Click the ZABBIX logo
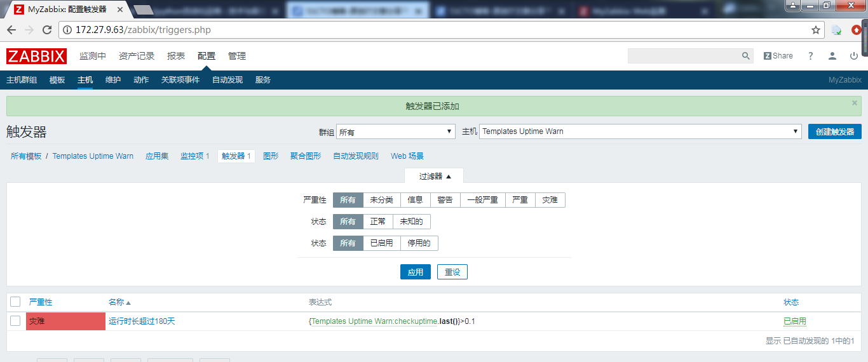The image size is (868, 362). tap(36, 56)
